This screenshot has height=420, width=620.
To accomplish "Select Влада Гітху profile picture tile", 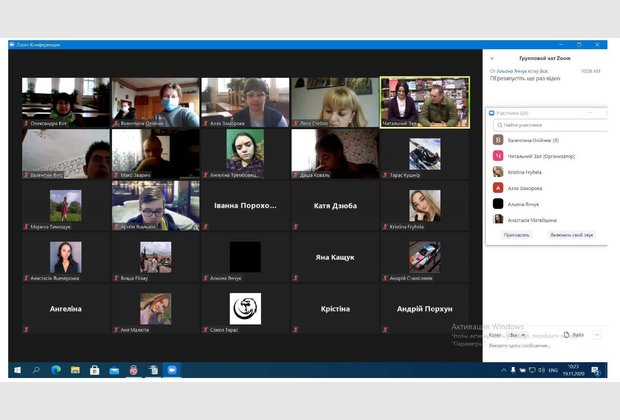I will coord(156,257).
